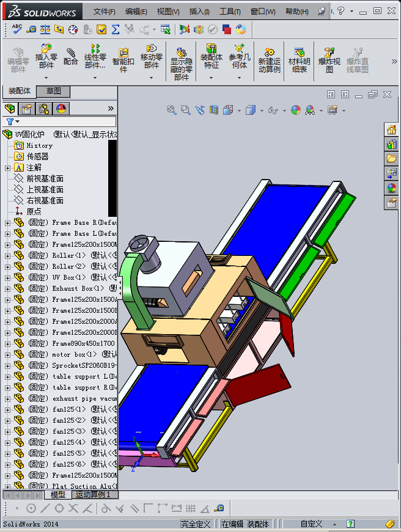Viewport: 401px width, 532px height.
Task: Select 原点 origin in tree
Action: (34, 211)
